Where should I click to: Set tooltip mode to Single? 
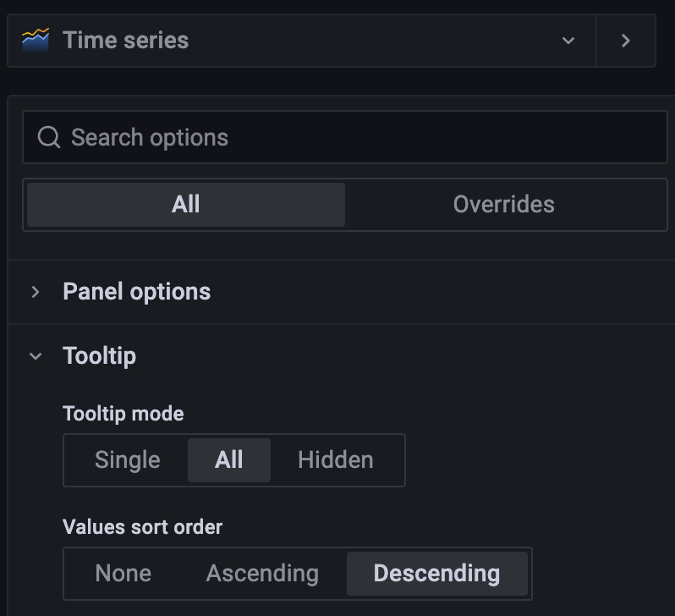[127, 460]
